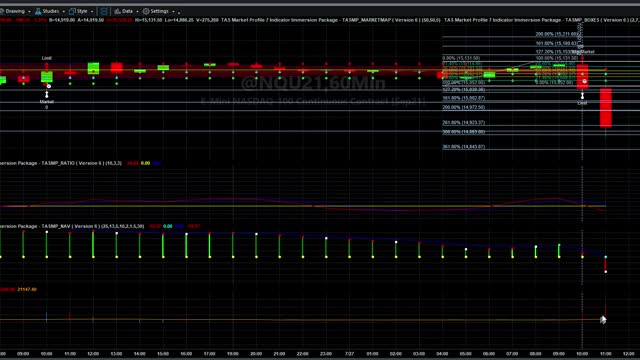
Task: Click the TASMP_RATIO study label
Action: (x=61, y=163)
